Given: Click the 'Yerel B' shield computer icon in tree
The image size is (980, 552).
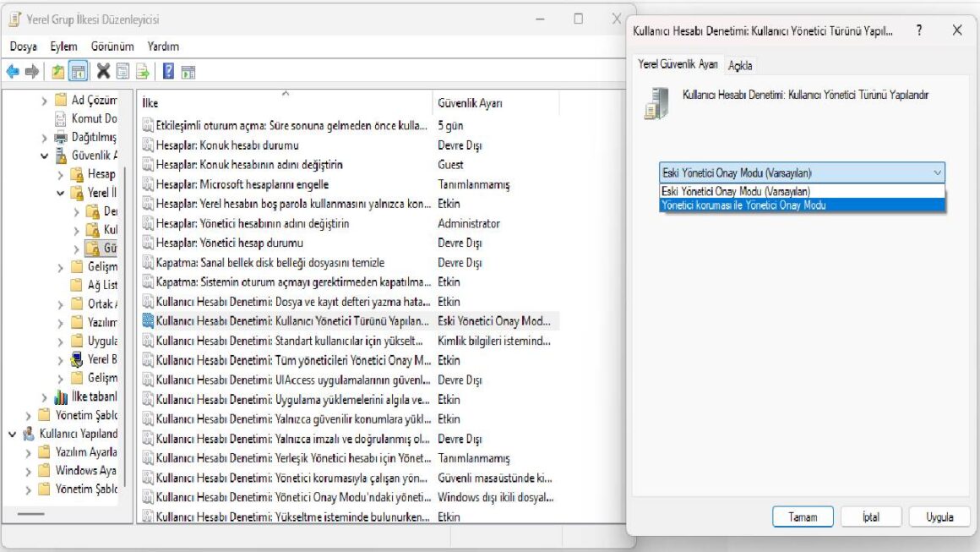Looking at the screenshot, I should [x=77, y=359].
